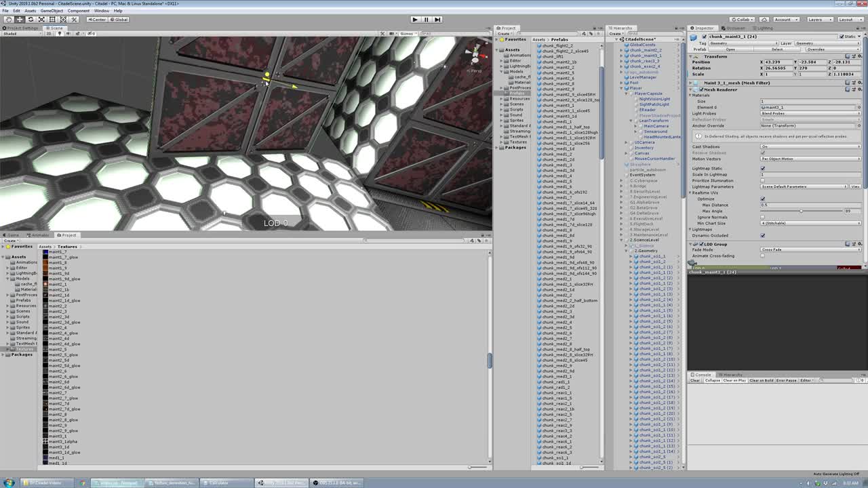Switch to the Rotate tool
Image resolution: width=868 pixels, height=488 pixels.
[x=31, y=20]
